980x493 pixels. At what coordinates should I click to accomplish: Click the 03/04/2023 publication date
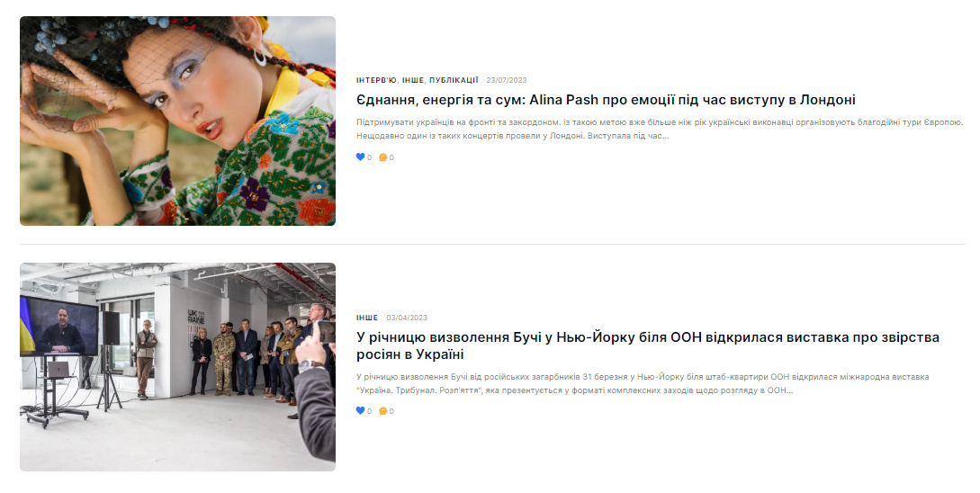point(407,318)
